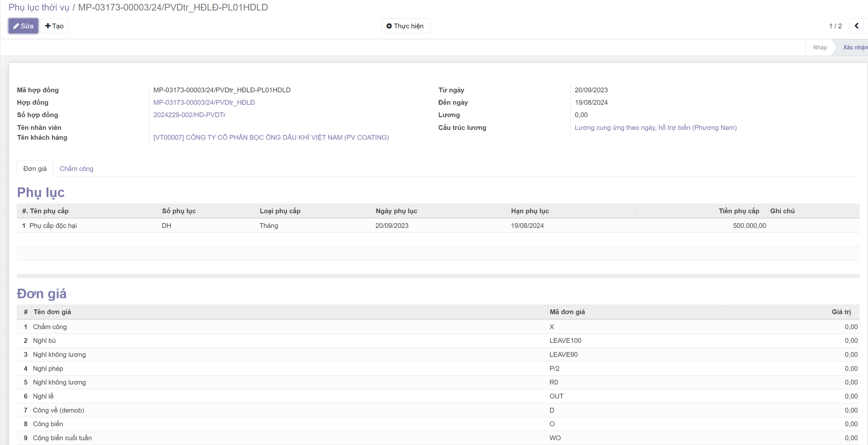The image size is (868, 445).
Task: Open the Phụ cấp độc hại row
Action: click(x=53, y=226)
